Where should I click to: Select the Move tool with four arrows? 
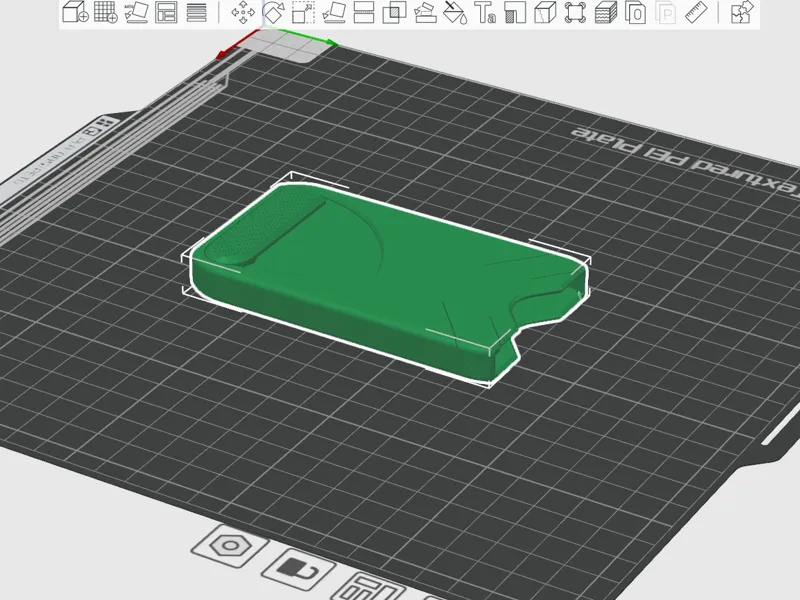point(243,12)
